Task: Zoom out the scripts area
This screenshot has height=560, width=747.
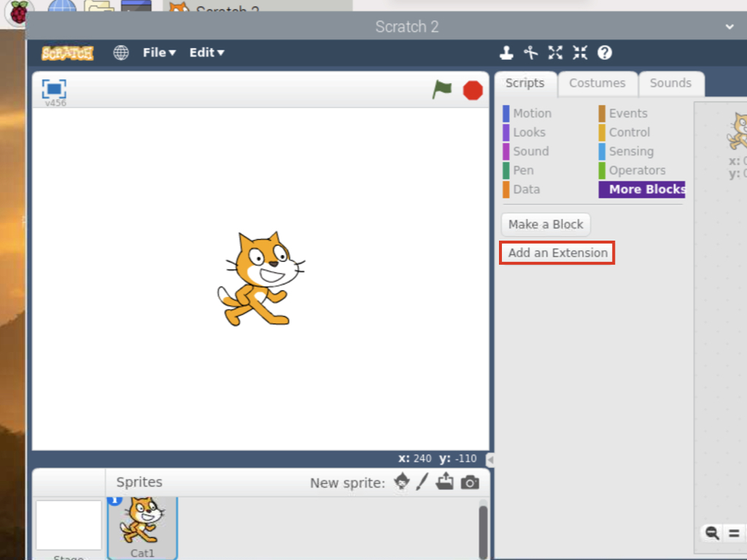Action: [713, 532]
